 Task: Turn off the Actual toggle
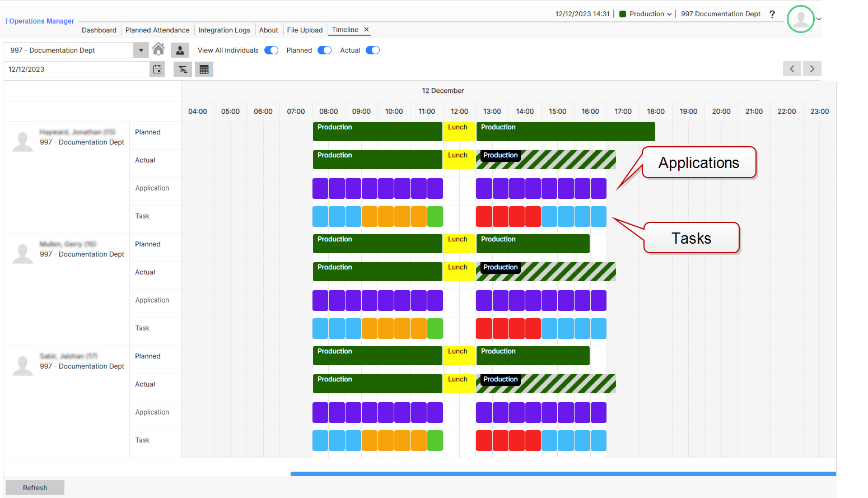click(372, 50)
